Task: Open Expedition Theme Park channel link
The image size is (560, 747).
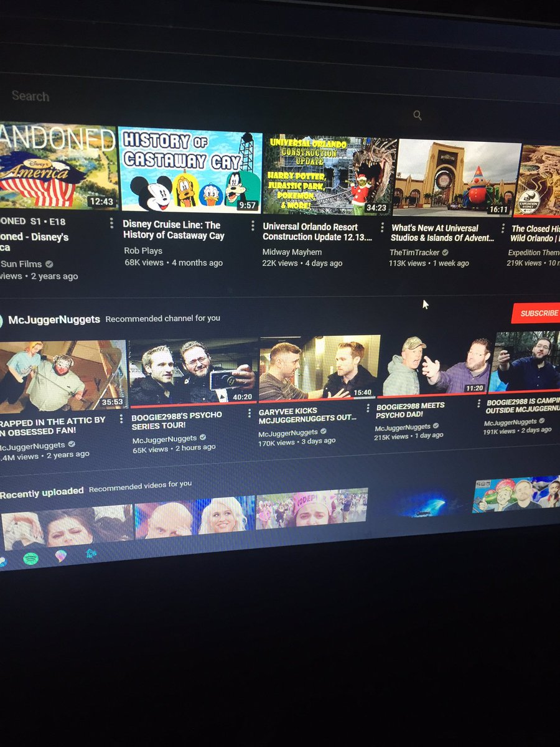Action: (x=533, y=252)
